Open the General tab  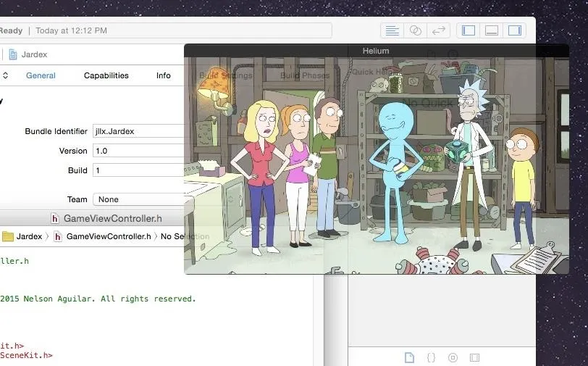click(41, 75)
